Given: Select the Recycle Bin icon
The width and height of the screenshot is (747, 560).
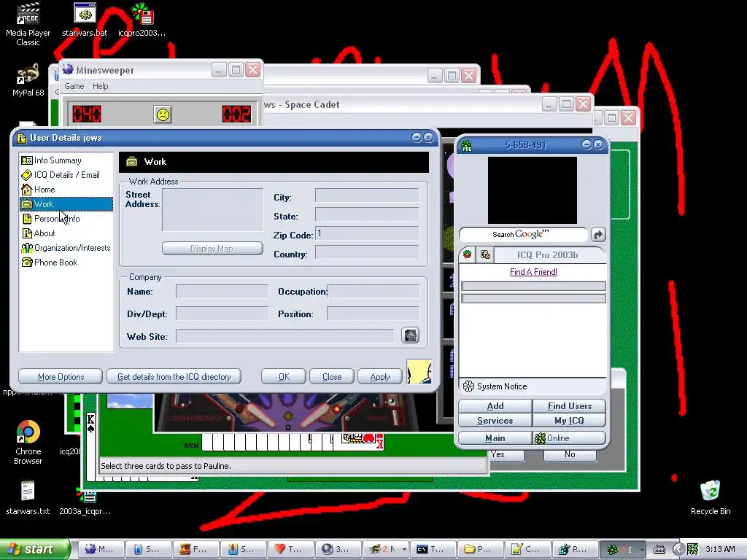Looking at the screenshot, I should [x=711, y=497].
